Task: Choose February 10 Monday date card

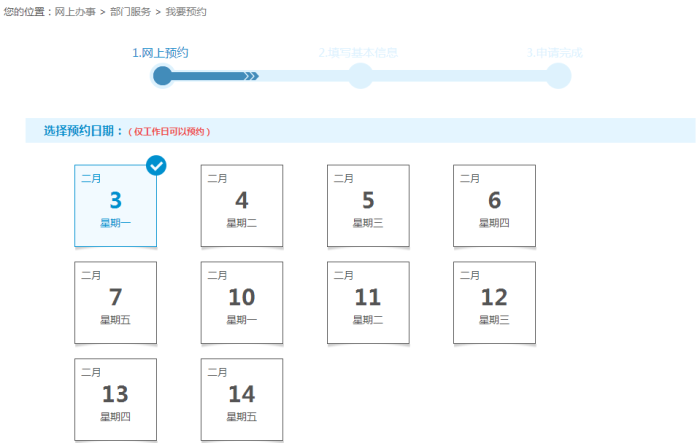Action: click(241, 303)
